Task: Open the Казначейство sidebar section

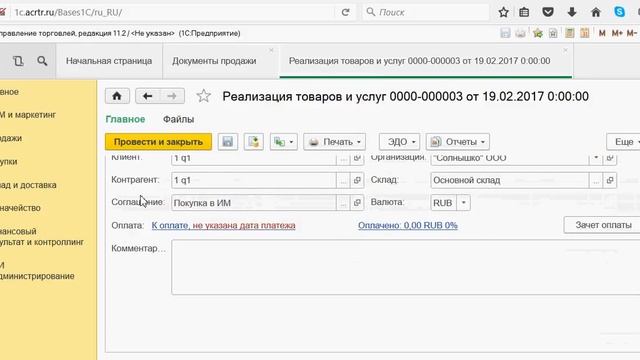Action: coord(20,208)
